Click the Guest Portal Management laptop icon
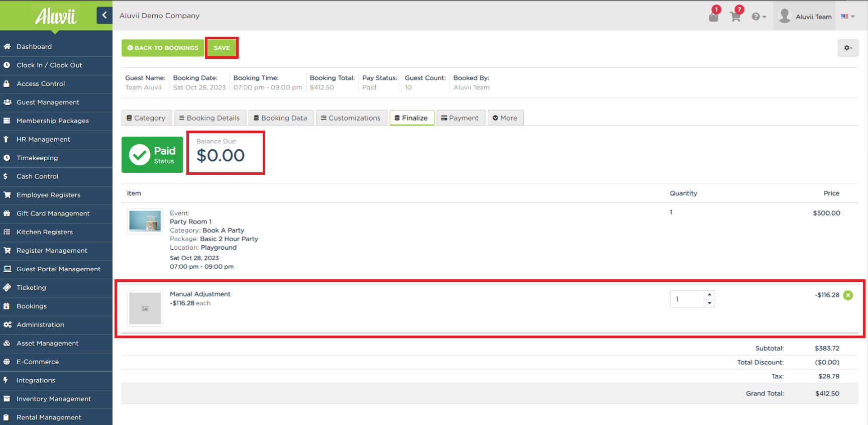The height and width of the screenshot is (425, 868). tap(7, 269)
